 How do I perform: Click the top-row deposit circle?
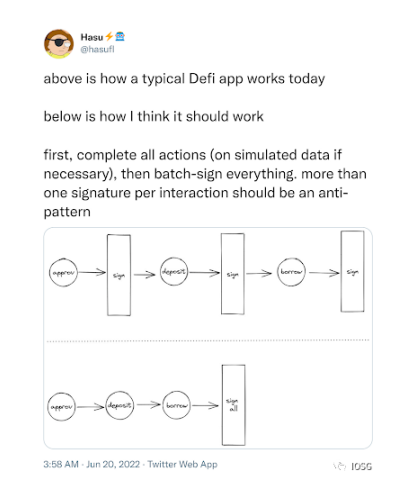pyautogui.click(x=174, y=272)
